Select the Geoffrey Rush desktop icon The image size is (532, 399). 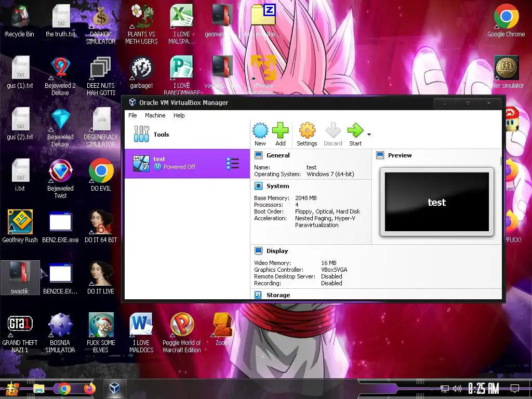[20, 227]
